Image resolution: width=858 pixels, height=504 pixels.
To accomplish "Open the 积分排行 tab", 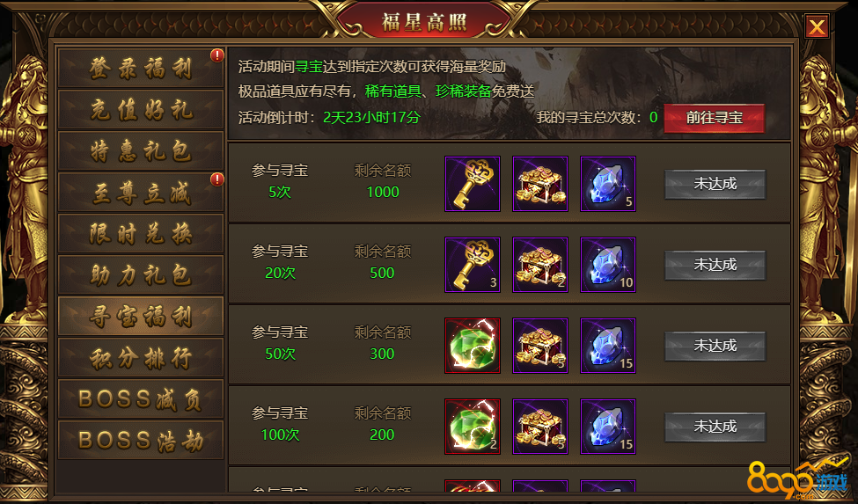I will pyautogui.click(x=141, y=357).
